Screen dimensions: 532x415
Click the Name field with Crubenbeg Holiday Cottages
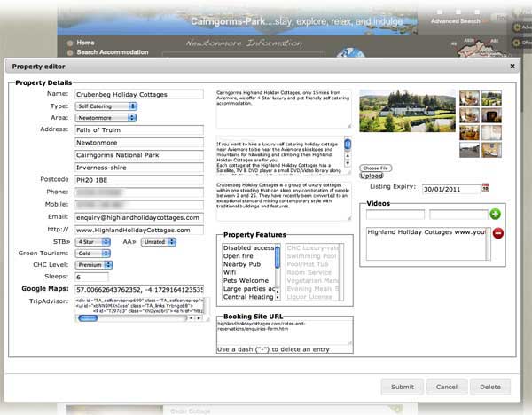(139, 94)
